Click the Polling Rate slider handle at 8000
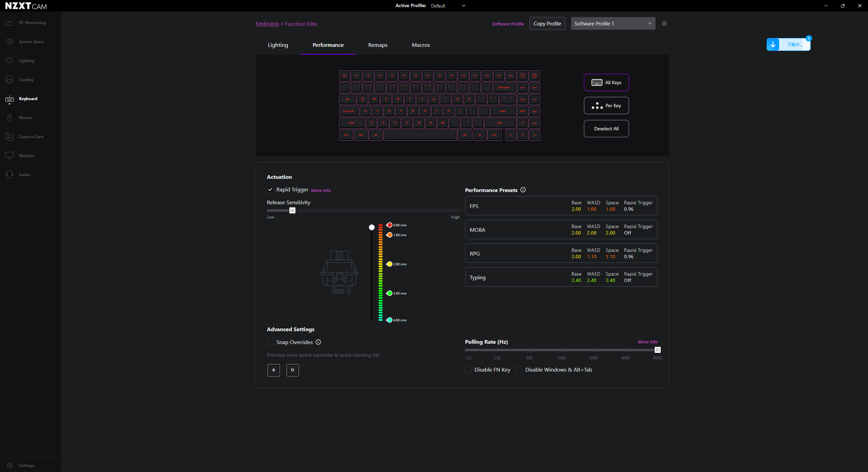Viewport: 868px width, 472px height. coord(657,350)
